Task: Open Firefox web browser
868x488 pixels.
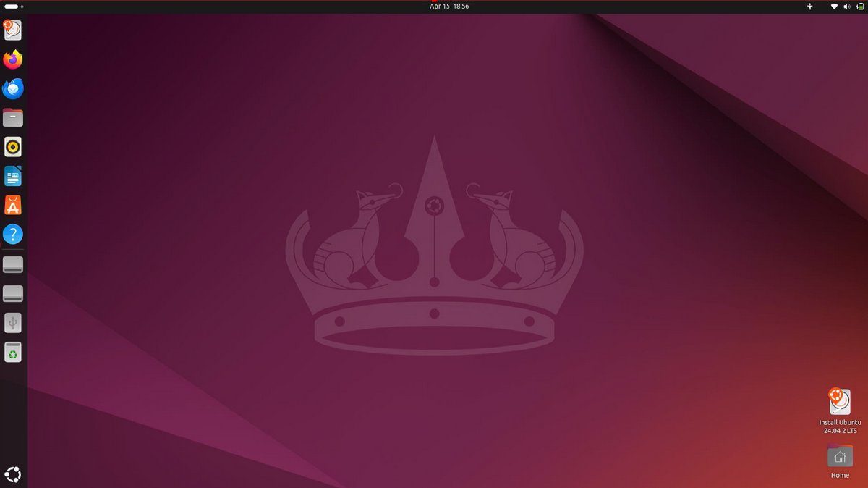Action: pos(13,59)
